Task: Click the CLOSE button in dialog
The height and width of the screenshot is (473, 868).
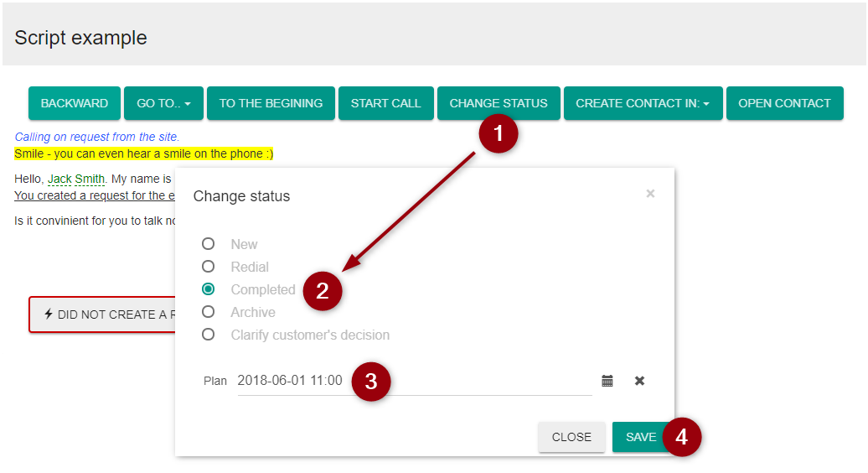Action: (x=571, y=437)
